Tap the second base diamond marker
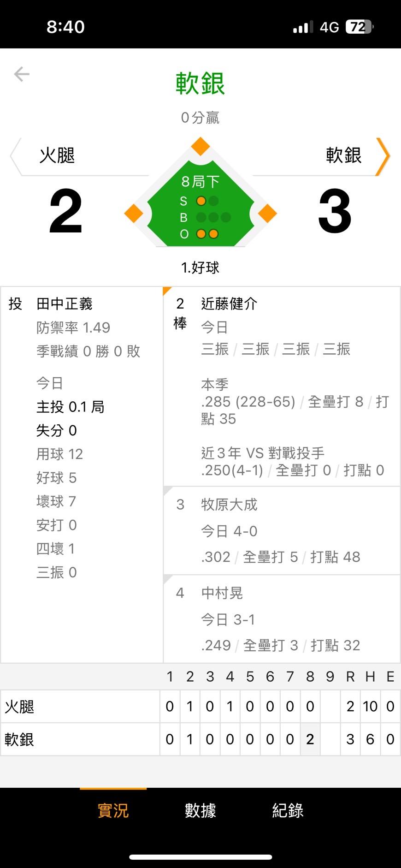The image size is (401, 868). pos(200,147)
